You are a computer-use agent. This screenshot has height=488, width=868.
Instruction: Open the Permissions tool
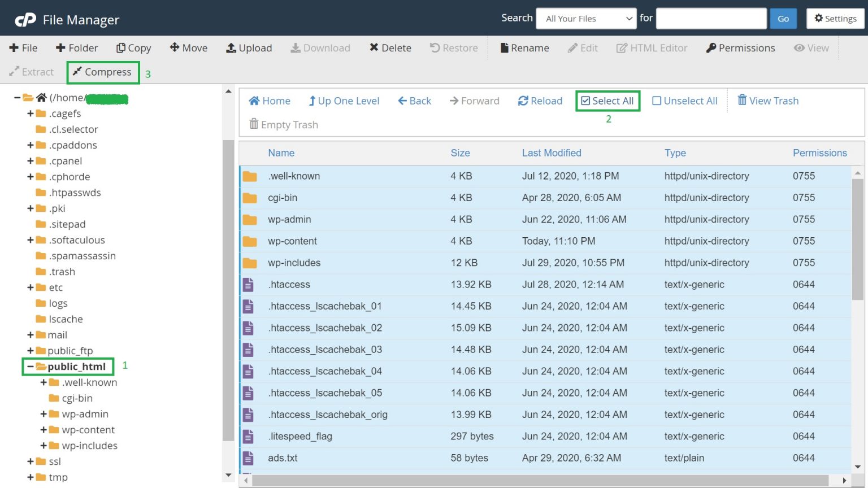(x=740, y=48)
